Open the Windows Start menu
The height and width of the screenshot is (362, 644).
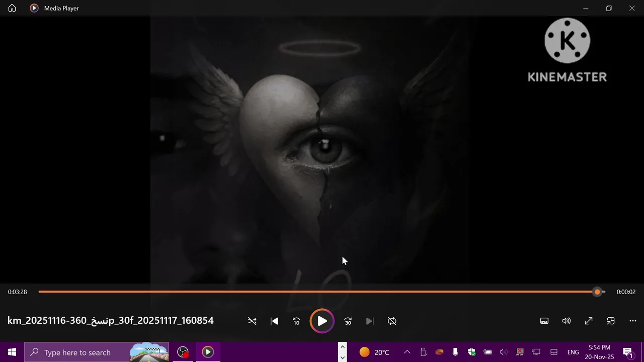coord(12,352)
